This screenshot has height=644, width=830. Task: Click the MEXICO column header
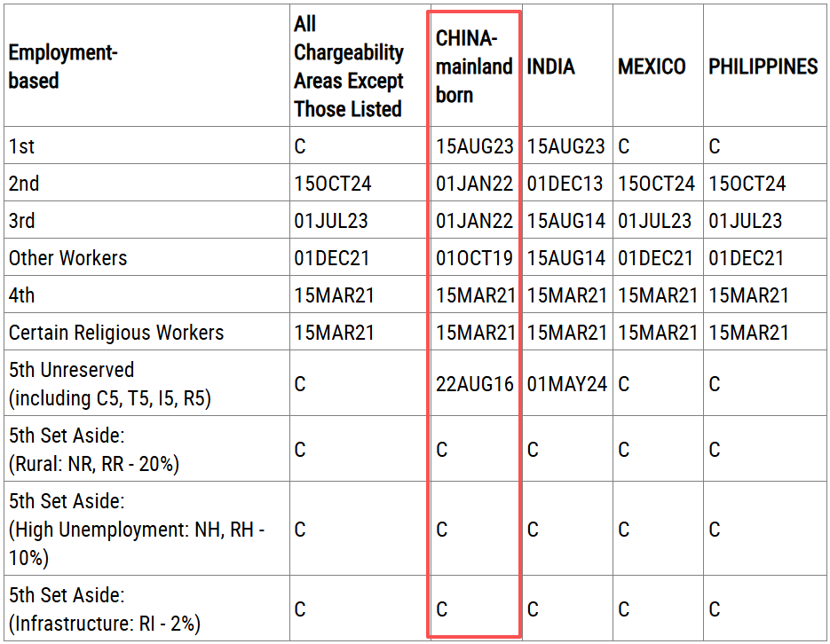[x=651, y=67]
